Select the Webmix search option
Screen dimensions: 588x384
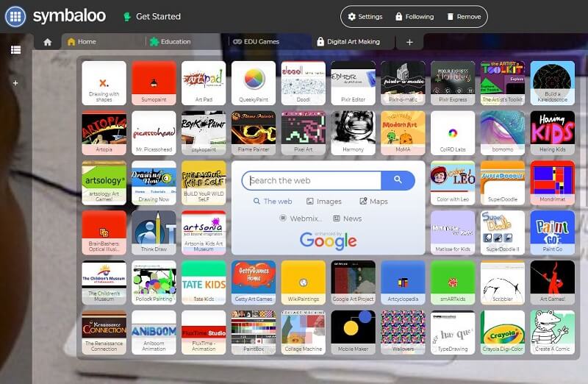(301, 218)
